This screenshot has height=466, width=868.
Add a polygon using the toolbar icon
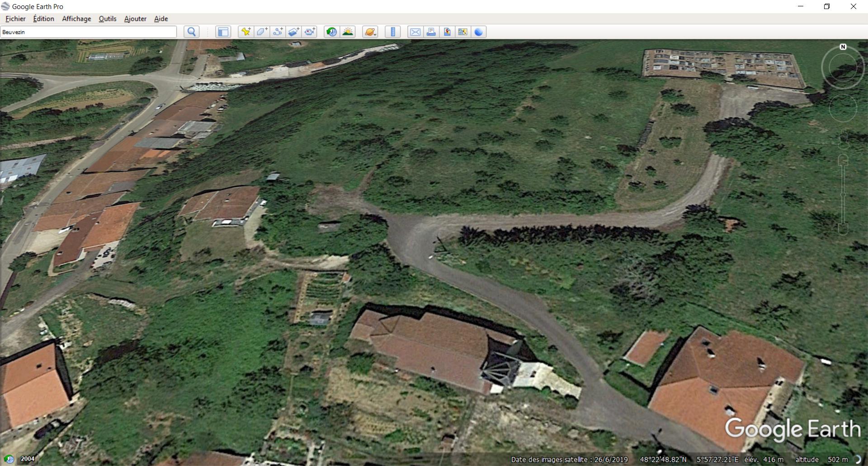[262, 32]
